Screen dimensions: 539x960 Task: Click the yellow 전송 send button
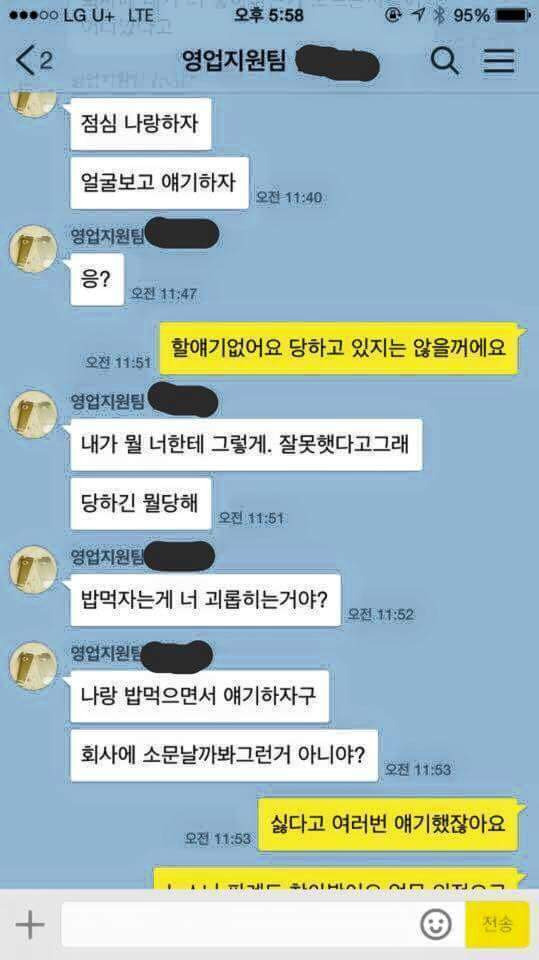[497, 923]
